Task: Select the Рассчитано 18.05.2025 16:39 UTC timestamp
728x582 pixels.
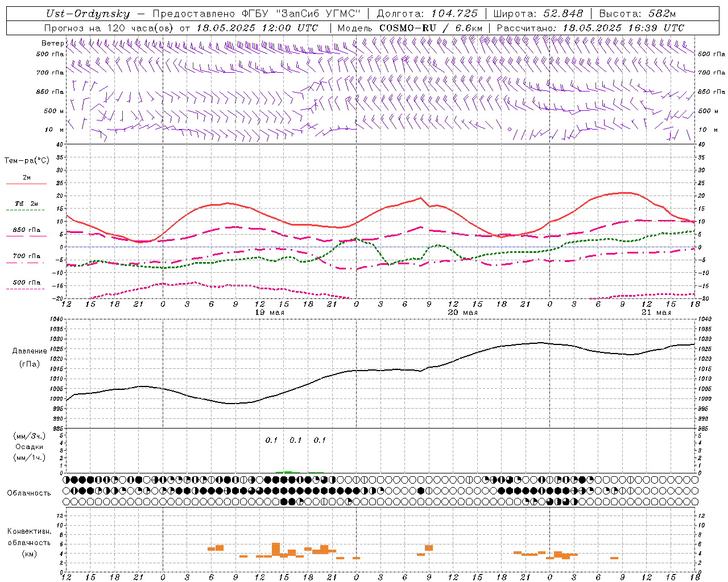Action: click(590, 28)
